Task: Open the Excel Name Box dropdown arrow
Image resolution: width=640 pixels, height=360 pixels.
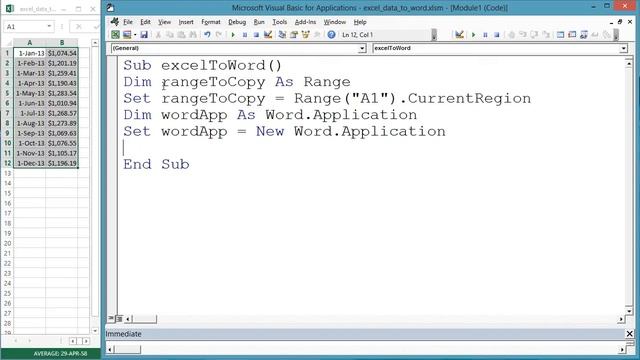Action: click(49, 27)
